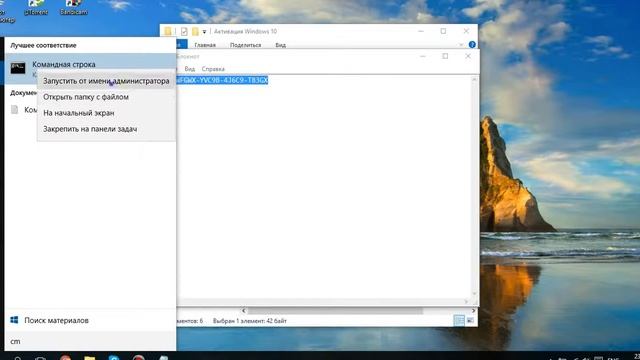Minimize the Notepad window

423,56
